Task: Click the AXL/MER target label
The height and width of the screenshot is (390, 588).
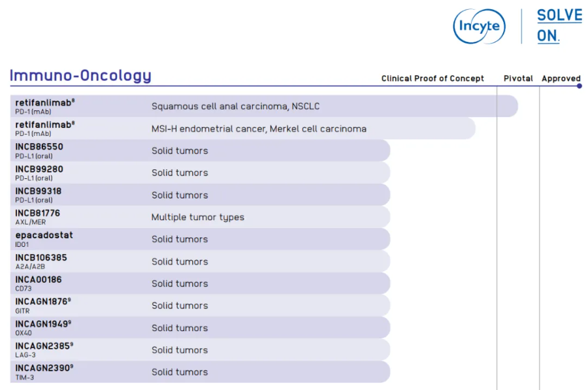Action: tap(30, 222)
